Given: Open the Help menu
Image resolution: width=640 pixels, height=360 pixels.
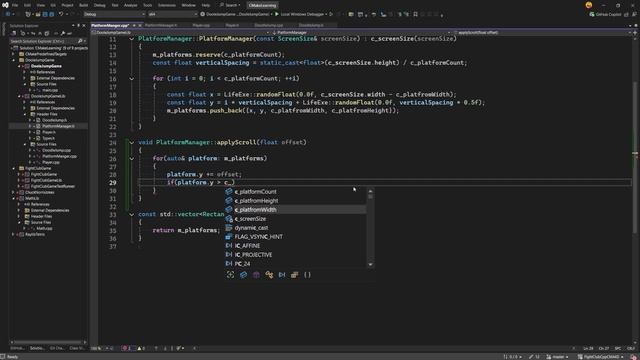Looking at the screenshot, I should [x=206, y=5].
